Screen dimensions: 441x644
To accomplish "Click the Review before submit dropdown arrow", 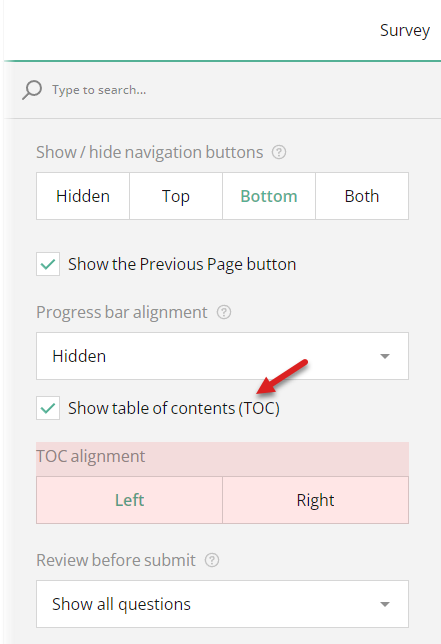I will (385, 604).
